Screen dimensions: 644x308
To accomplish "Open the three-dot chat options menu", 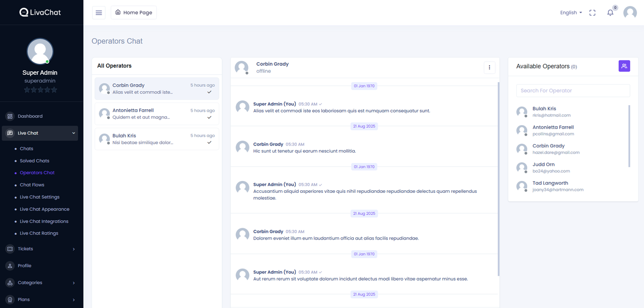I will (489, 68).
